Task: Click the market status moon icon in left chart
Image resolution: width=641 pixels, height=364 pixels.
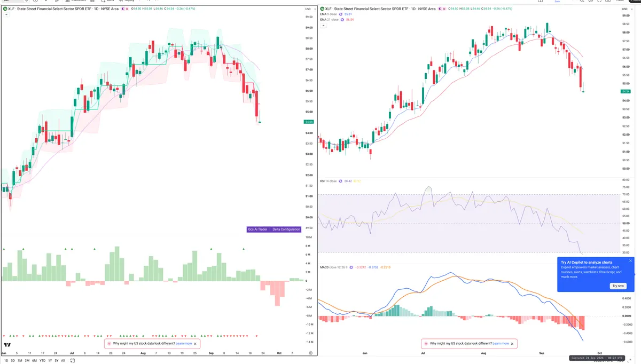Action: click(123, 9)
